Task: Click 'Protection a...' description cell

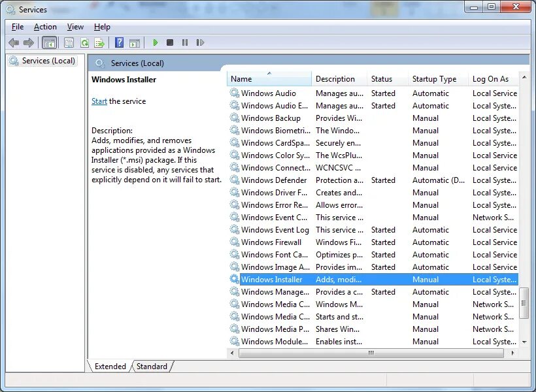Action: click(339, 180)
